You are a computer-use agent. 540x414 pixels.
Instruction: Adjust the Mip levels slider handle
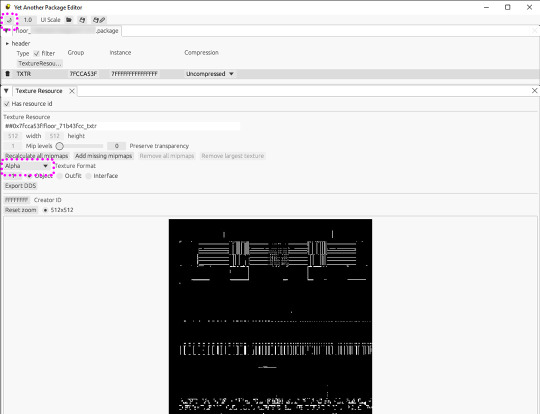60,146
